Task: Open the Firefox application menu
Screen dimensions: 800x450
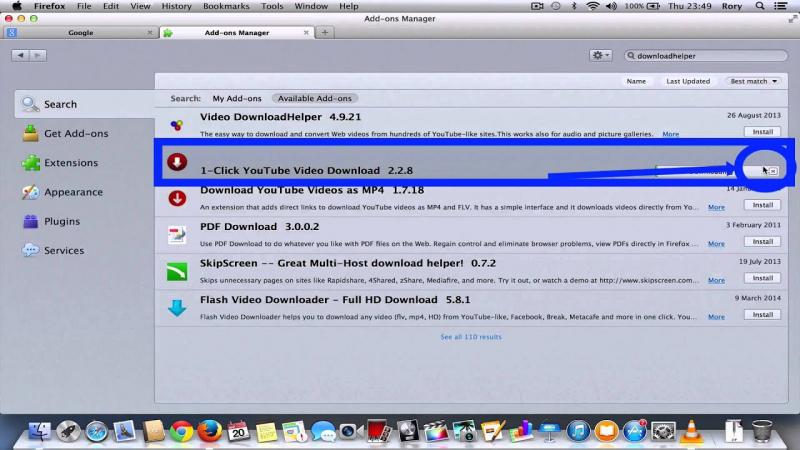Action: 49,6
